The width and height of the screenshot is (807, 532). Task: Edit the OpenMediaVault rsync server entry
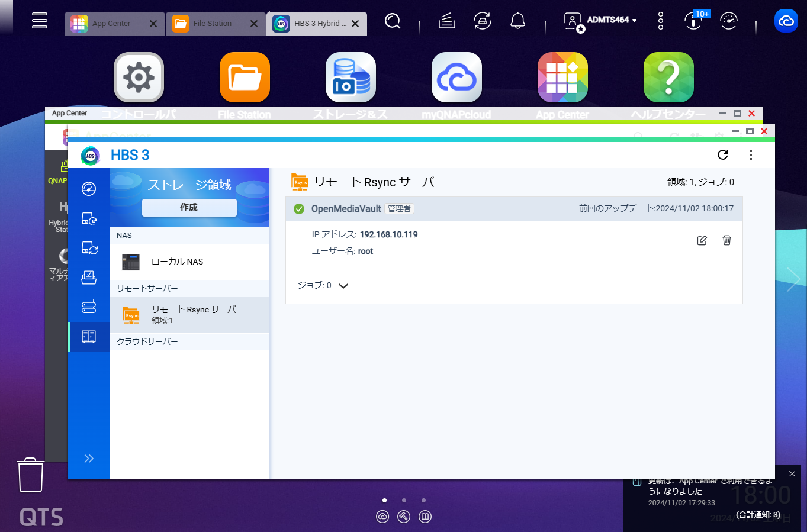pyautogui.click(x=702, y=240)
